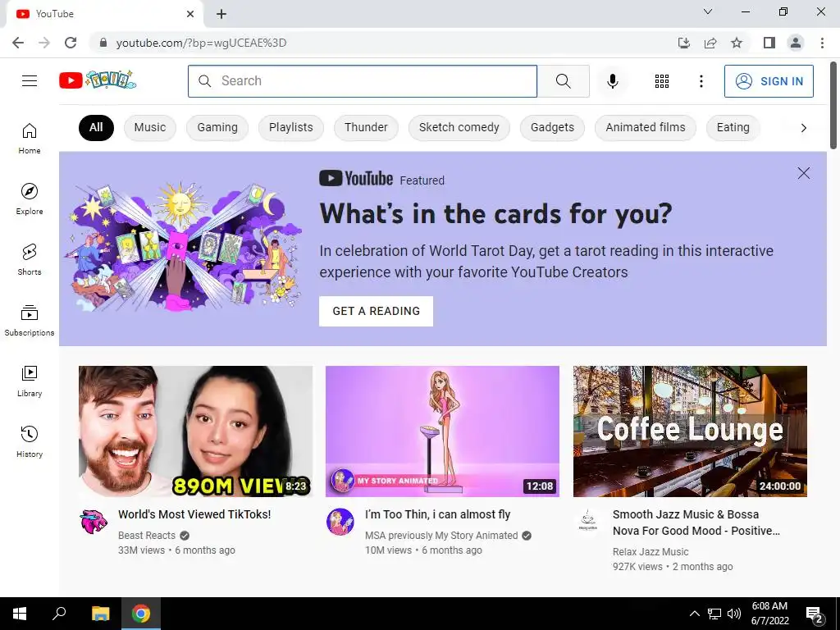
Task: Select the Gaming chip
Action: pyautogui.click(x=217, y=127)
